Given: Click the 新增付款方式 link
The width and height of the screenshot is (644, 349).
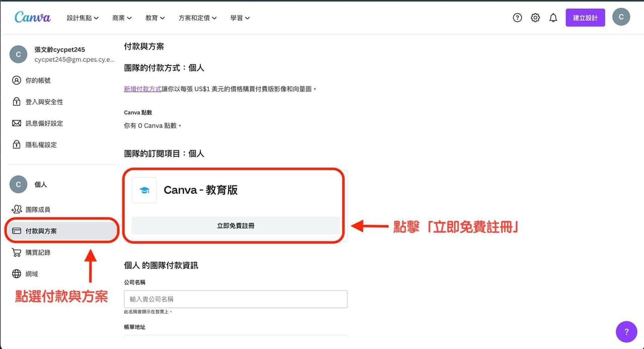Looking at the screenshot, I should click(142, 89).
